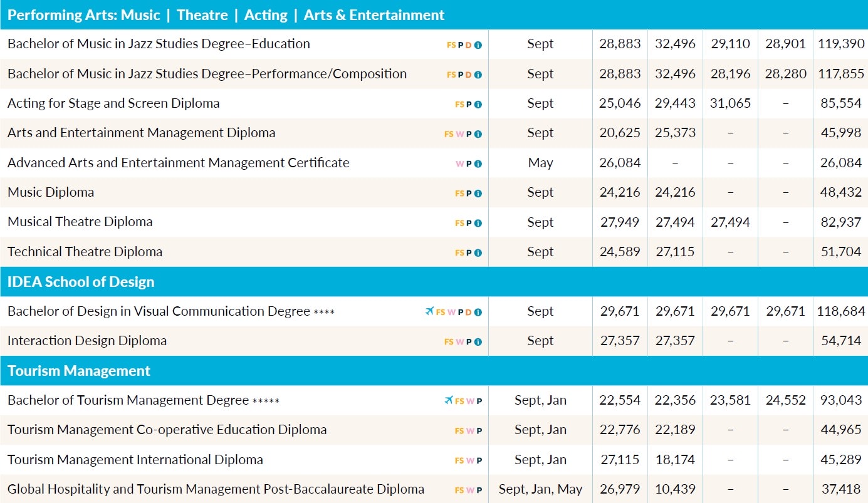
Task: Click the FS icon on Music Diploma row
Action: pos(459,194)
